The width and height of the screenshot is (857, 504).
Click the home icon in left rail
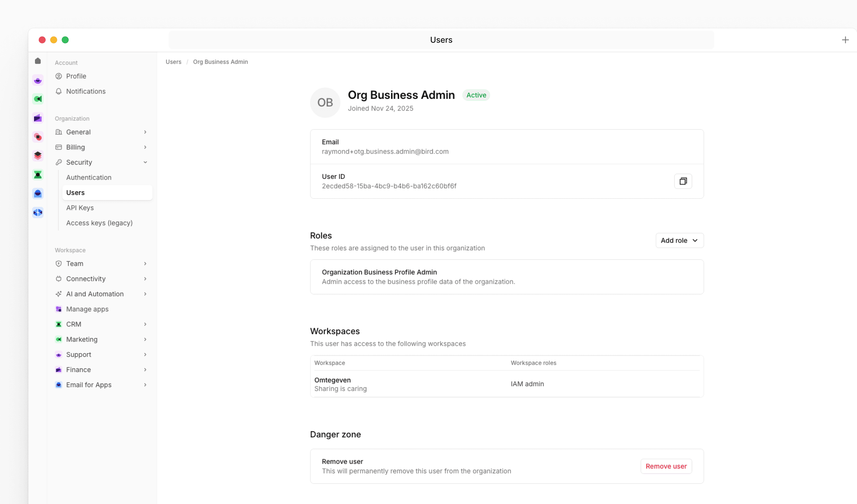[38, 61]
